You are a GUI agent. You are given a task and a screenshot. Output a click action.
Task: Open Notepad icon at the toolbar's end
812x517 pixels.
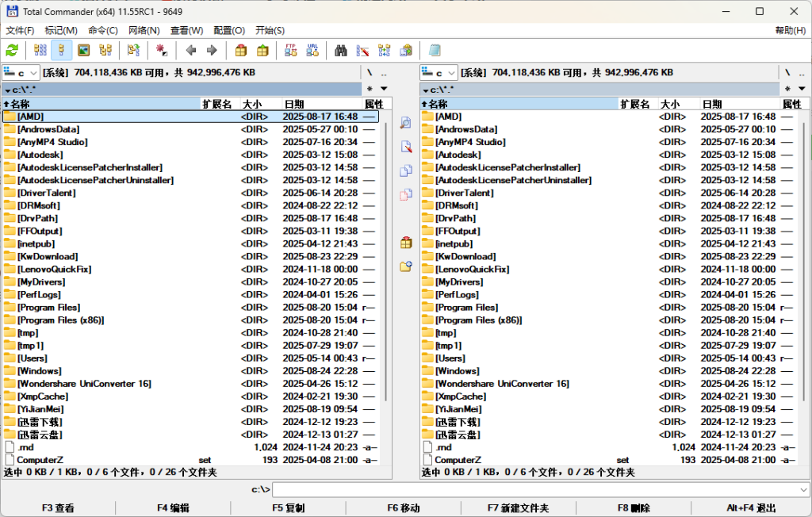point(435,51)
